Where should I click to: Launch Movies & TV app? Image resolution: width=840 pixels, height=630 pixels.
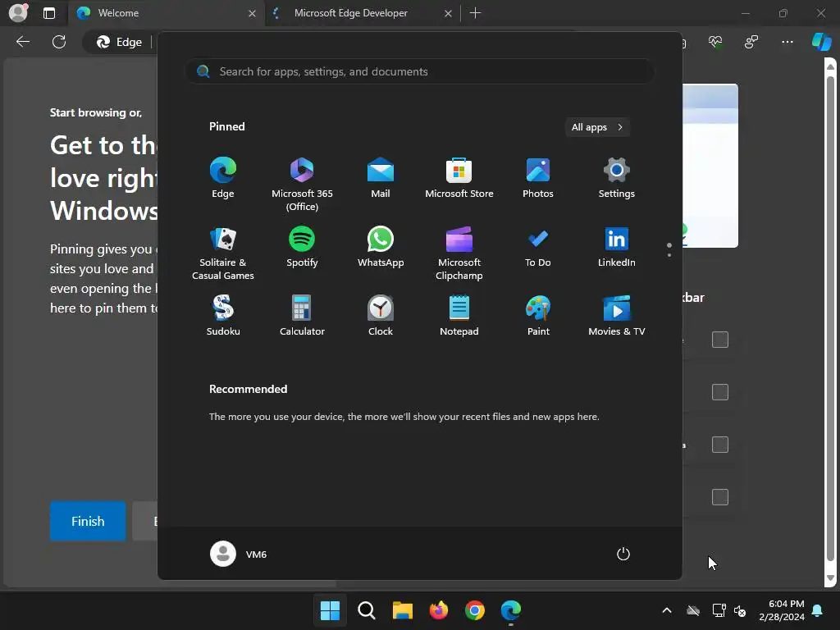[617, 316]
